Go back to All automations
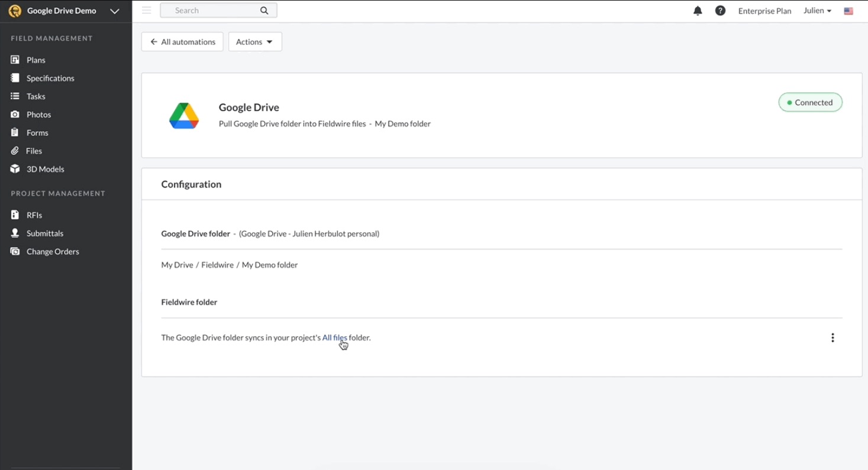868x470 pixels. (182, 42)
